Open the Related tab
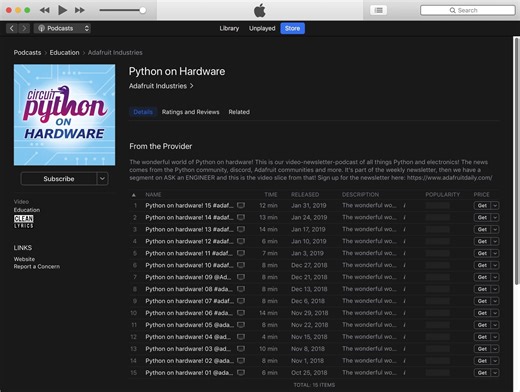 coord(239,112)
